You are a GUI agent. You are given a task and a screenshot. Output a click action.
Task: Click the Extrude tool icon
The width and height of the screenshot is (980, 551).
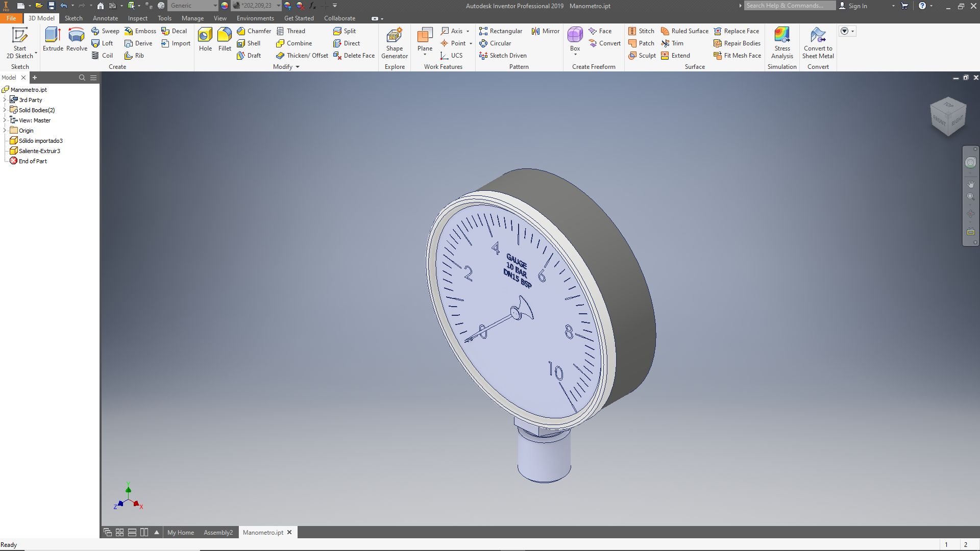(53, 35)
